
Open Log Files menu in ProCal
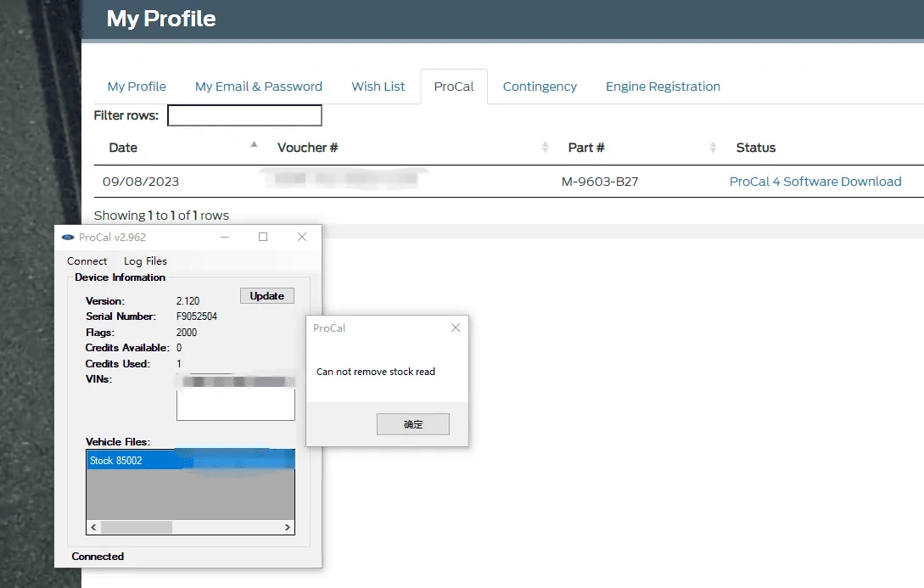(x=145, y=261)
